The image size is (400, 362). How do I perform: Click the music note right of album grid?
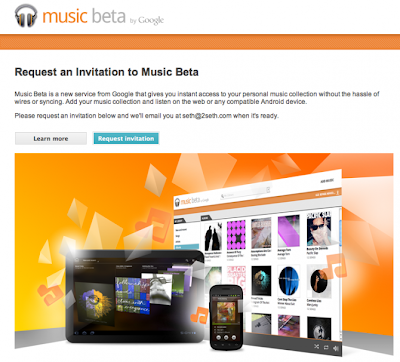pyautogui.click(x=336, y=266)
